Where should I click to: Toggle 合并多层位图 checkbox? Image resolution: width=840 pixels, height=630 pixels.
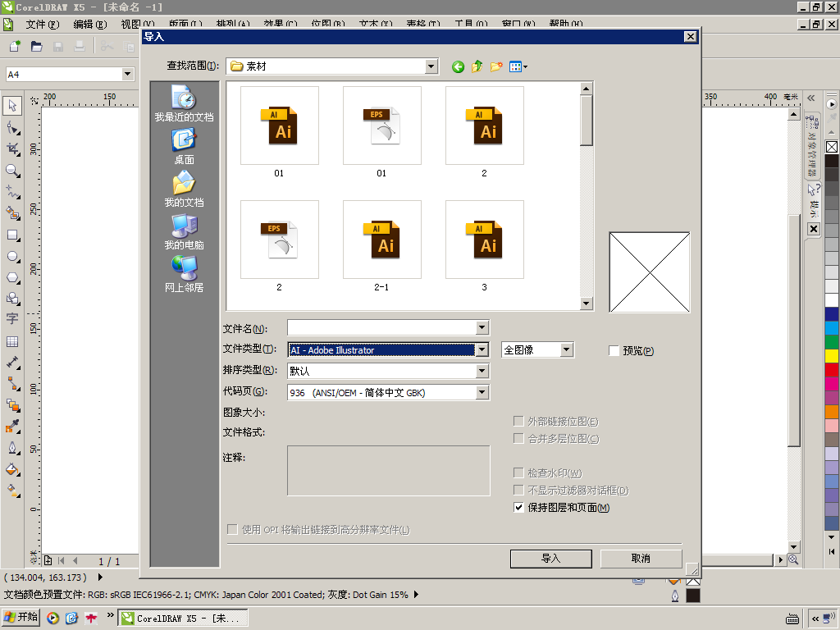518,438
